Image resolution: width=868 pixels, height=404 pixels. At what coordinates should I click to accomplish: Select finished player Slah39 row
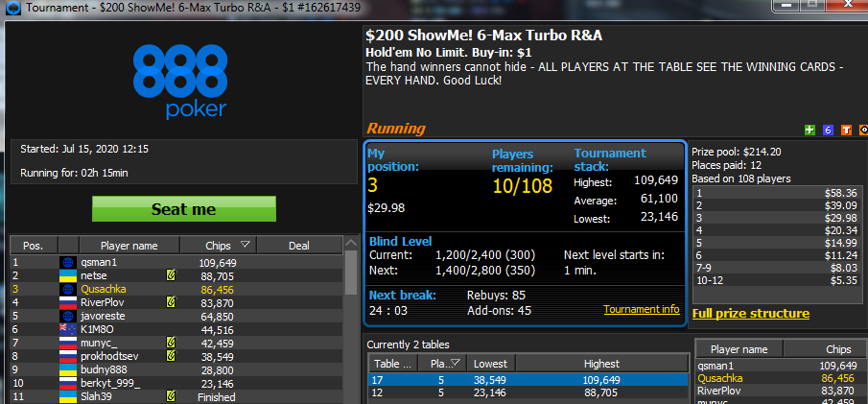(176, 396)
